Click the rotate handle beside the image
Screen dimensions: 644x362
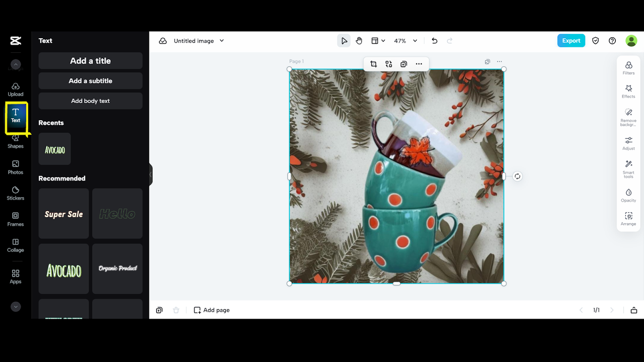(x=517, y=176)
